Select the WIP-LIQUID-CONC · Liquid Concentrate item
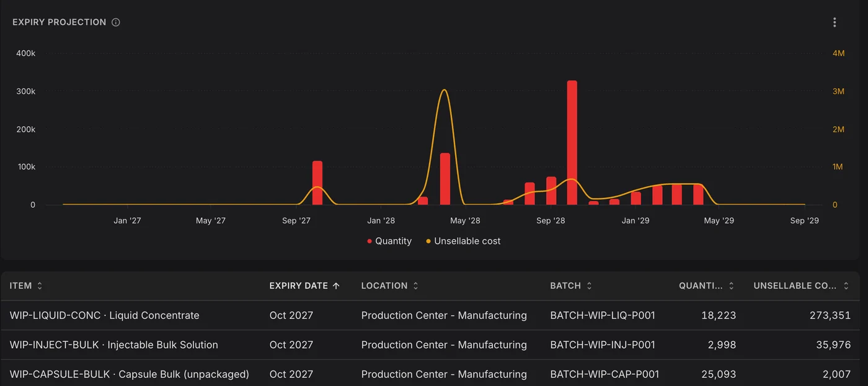 (x=105, y=315)
